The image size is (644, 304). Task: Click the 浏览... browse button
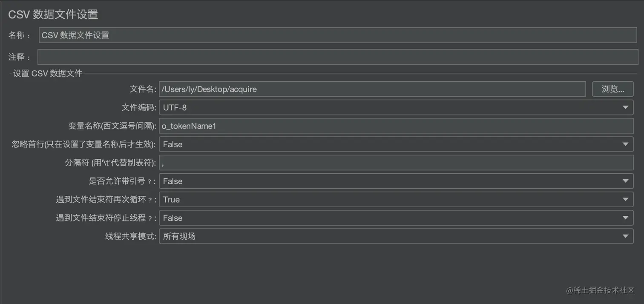point(612,89)
